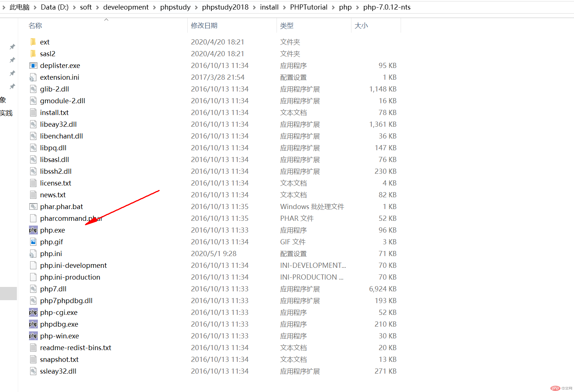Expand the chevron after phpstudy2018 in breadcrumb
This screenshot has width=574, height=392.
(254, 7)
